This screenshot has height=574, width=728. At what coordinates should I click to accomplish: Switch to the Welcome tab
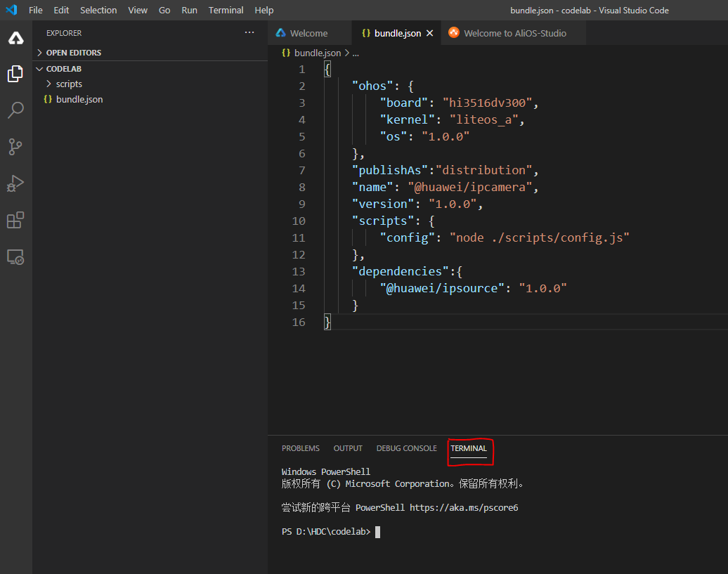click(x=308, y=33)
